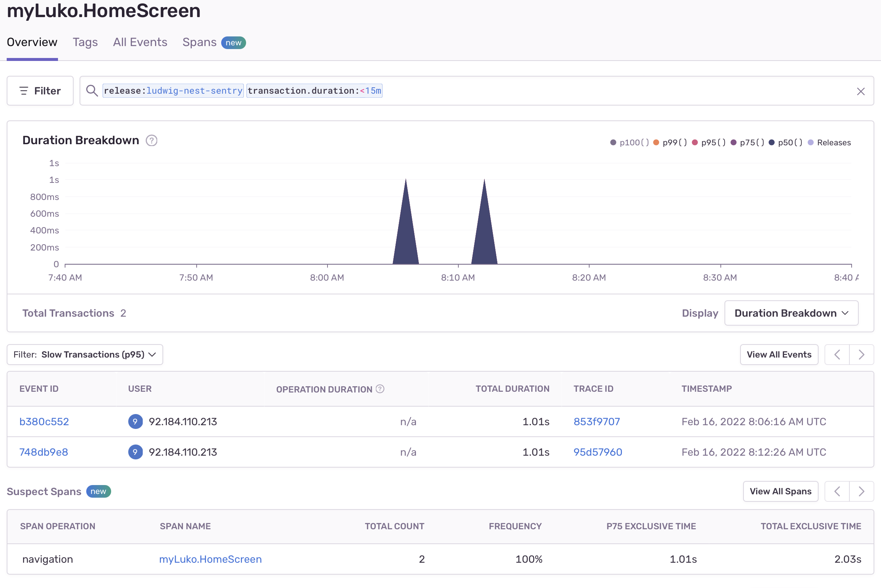Open trace 853f9707 from the events table
Viewport: 881px width, 588px height.
596,421
